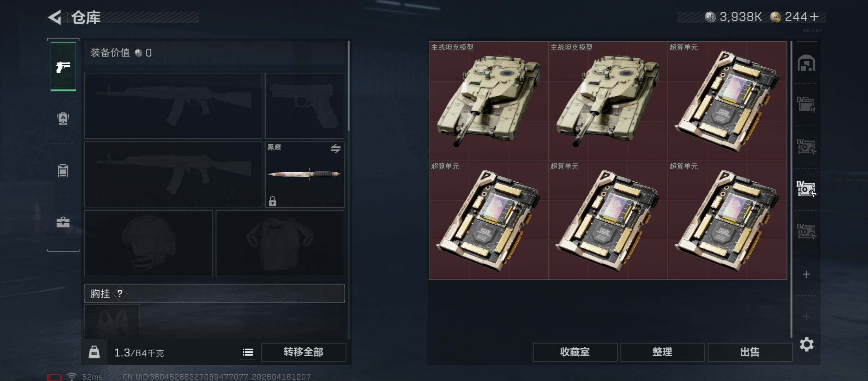Select the pistol weapons tab in the sidebar

coord(63,66)
